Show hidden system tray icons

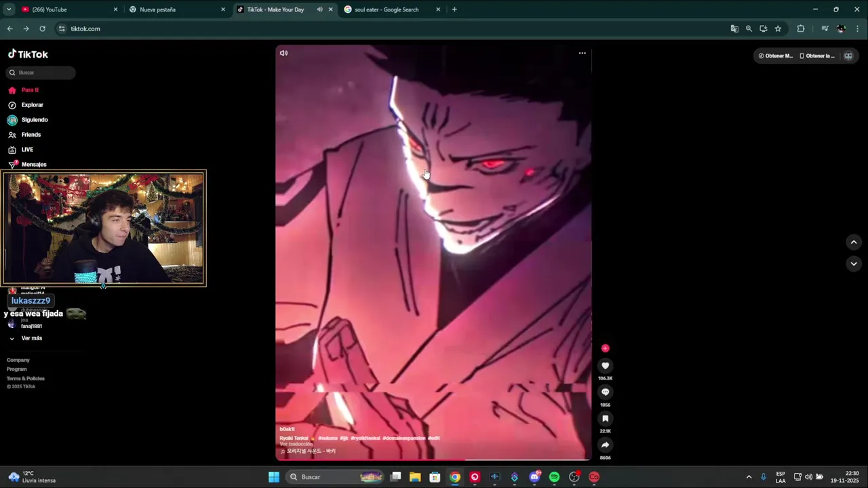point(749,477)
